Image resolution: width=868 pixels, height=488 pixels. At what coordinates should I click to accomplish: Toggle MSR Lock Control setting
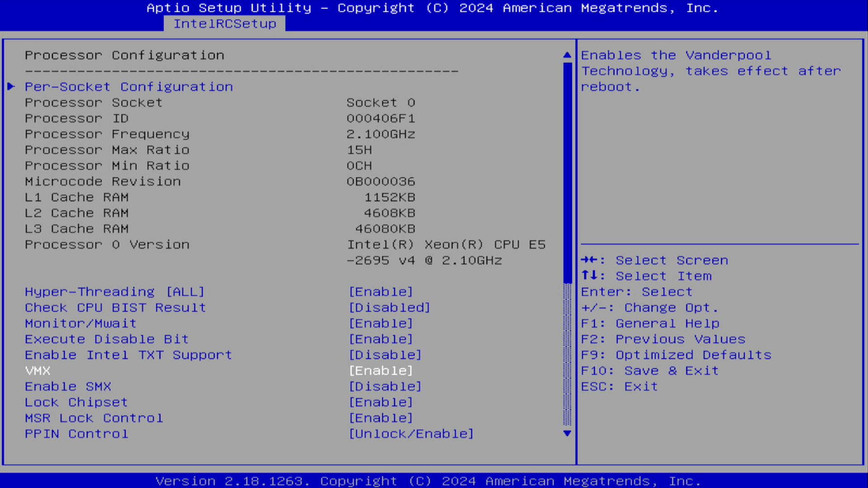(380, 418)
